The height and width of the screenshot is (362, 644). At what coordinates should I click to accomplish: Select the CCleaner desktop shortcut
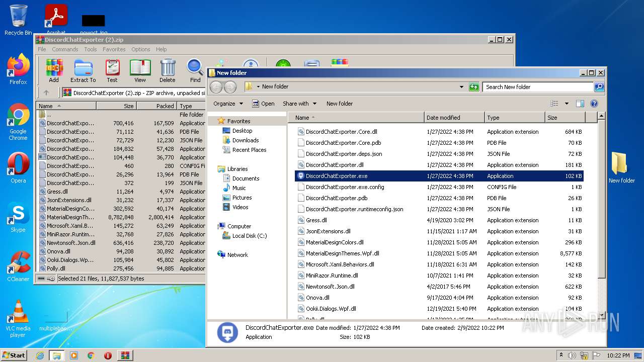[x=18, y=266]
